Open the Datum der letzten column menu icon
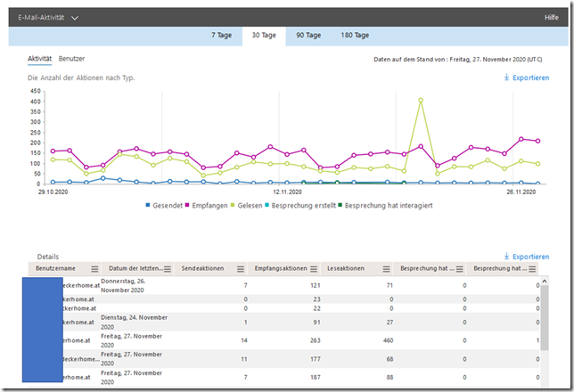 (168, 269)
